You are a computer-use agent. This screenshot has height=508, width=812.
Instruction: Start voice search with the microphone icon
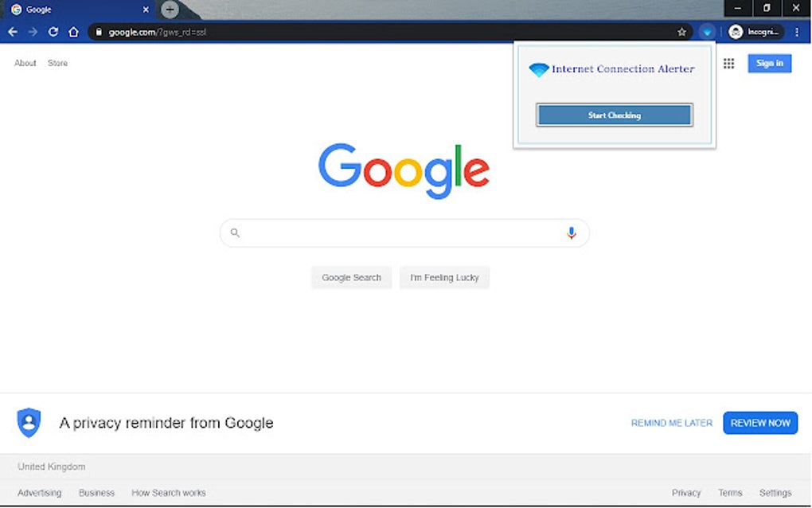point(571,233)
